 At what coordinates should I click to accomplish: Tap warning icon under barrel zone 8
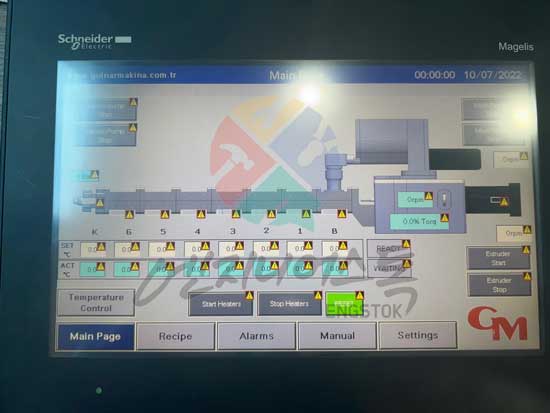point(342,214)
